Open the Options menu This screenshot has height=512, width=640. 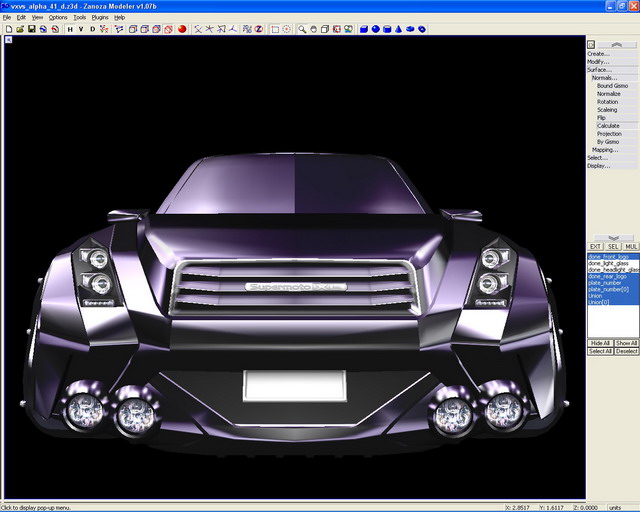[x=58, y=18]
